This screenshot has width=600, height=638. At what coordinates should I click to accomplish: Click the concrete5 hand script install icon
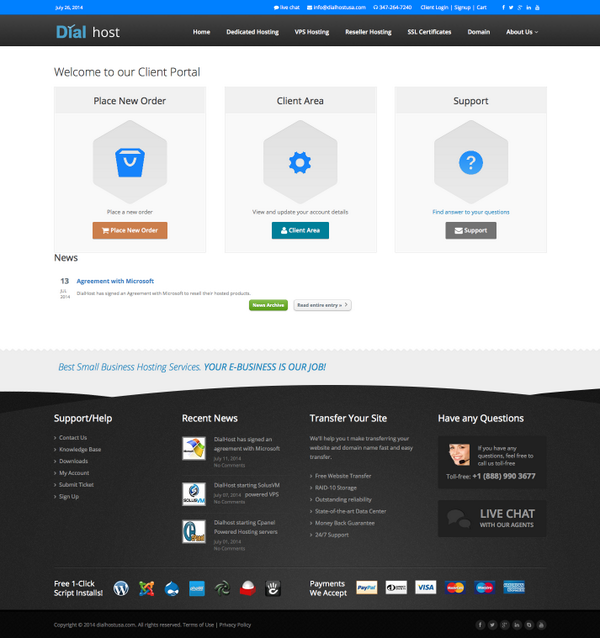[x=273, y=588]
